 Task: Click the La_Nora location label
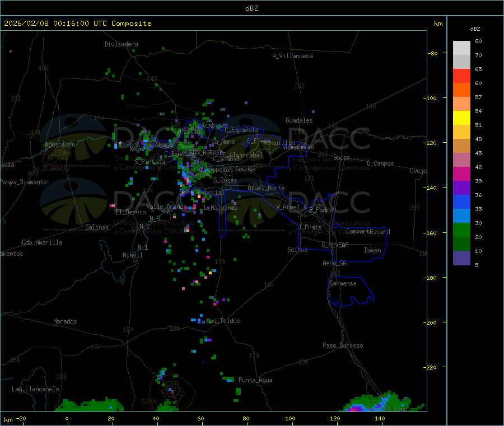tap(223, 142)
